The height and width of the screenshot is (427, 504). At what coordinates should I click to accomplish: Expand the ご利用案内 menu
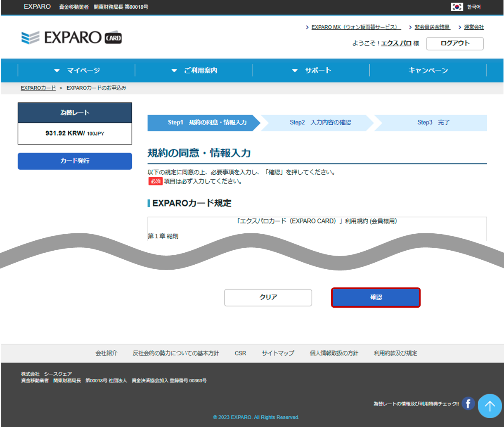coord(194,71)
